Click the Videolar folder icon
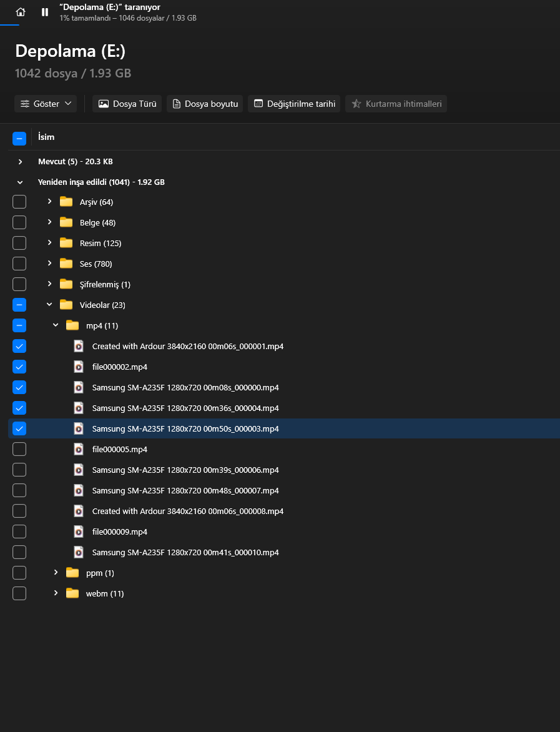Image resolution: width=560 pixels, height=732 pixels. pos(66,305)
